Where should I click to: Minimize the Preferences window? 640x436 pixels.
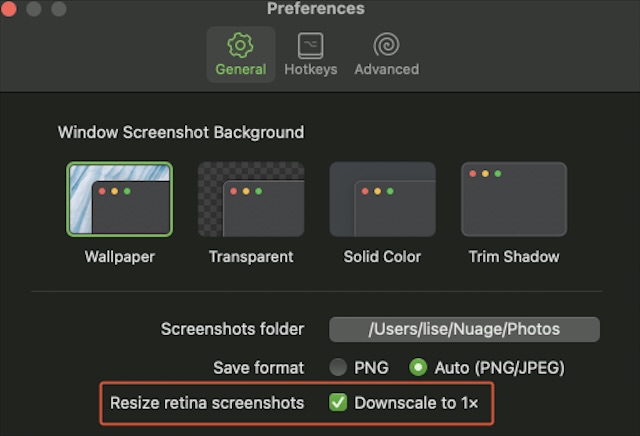pos(37,10)
